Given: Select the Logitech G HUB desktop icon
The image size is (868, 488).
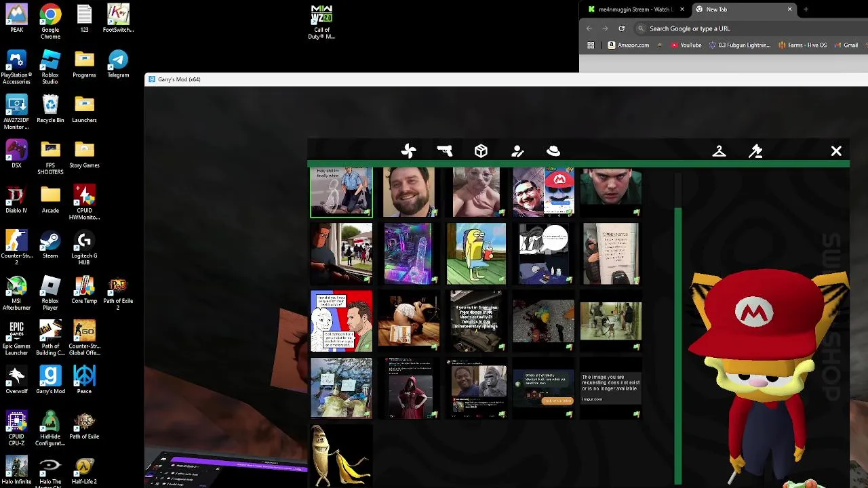Looking at the screenshot, I should 84,248.
